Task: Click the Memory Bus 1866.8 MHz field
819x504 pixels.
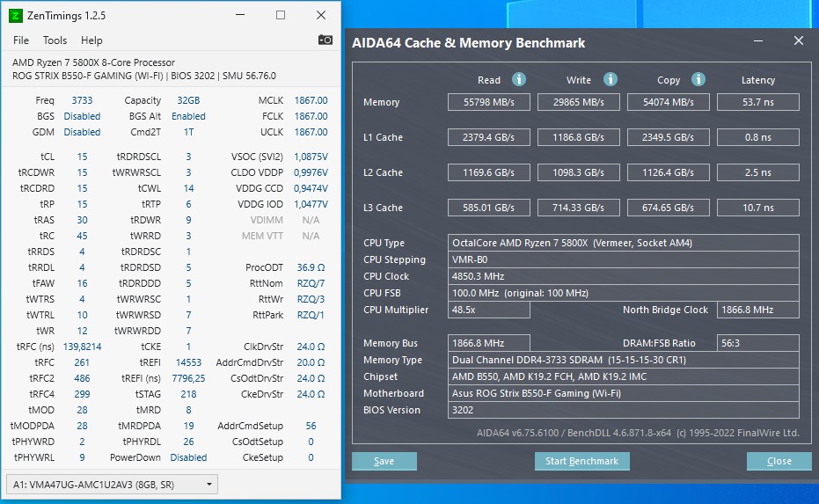Action: click(x=489, y=343)
